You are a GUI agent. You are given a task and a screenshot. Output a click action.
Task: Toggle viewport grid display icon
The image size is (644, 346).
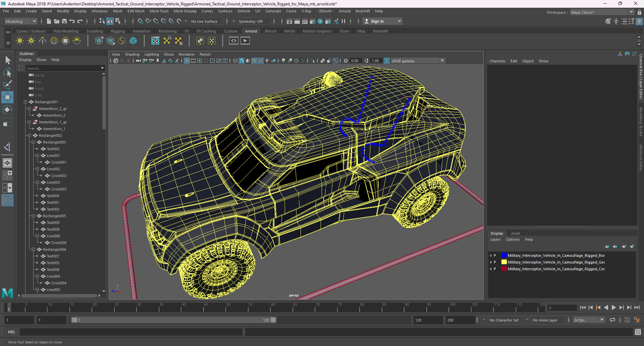[x=187, y=61]
